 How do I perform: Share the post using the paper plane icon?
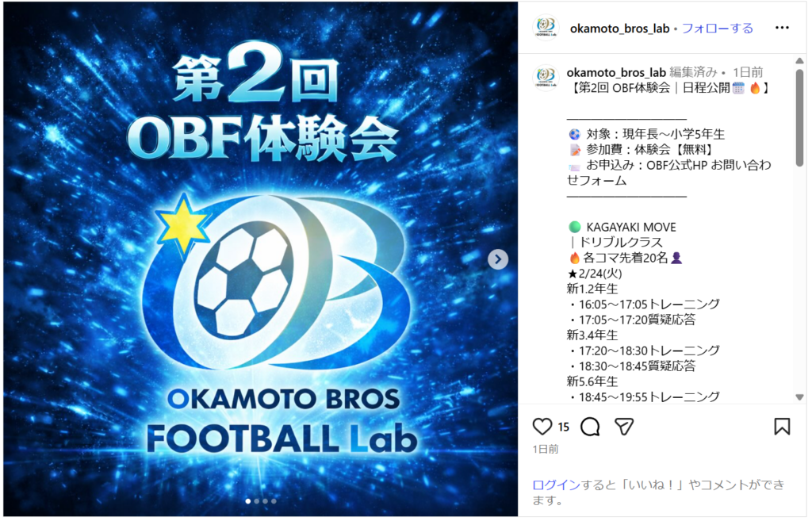coord(624,427)
